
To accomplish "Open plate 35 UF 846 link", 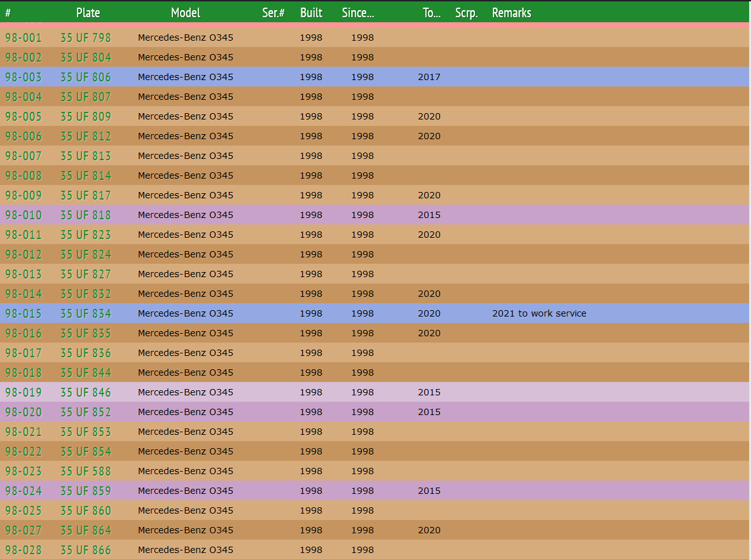I will coord(86,392).
